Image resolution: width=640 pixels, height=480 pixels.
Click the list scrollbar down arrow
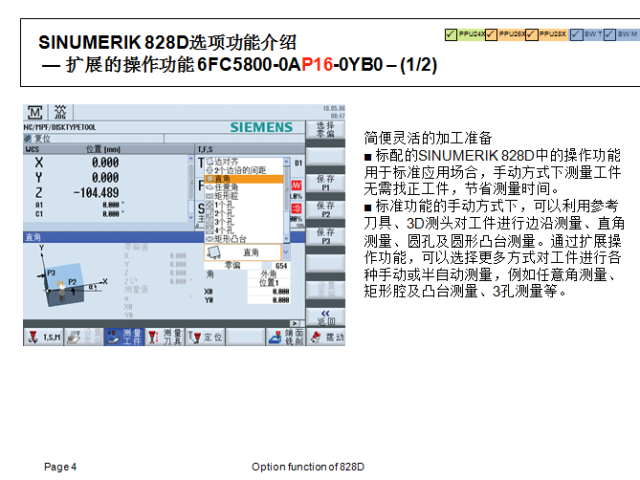287,238
